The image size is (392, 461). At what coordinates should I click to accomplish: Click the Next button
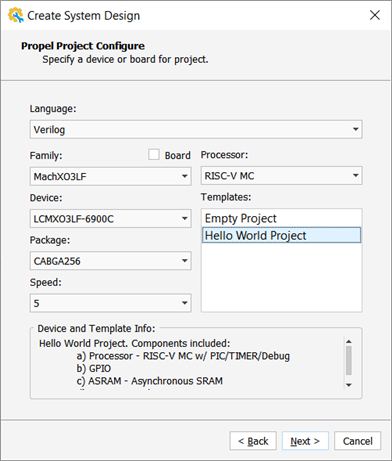tap(305, 441)
